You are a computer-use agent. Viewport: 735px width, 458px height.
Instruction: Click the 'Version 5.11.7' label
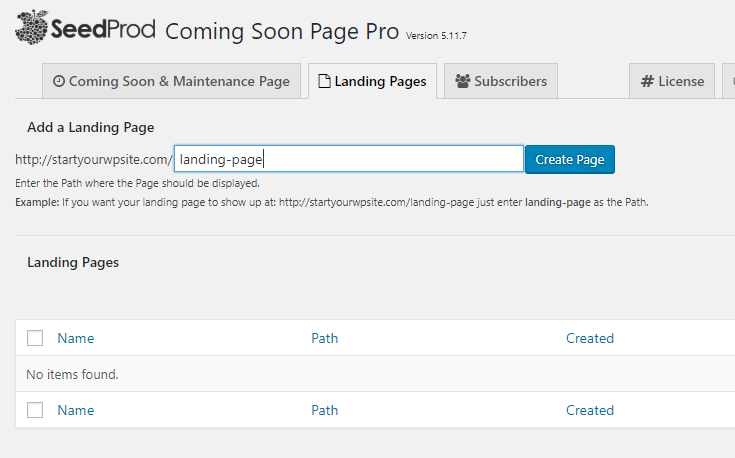click(436, 36)
